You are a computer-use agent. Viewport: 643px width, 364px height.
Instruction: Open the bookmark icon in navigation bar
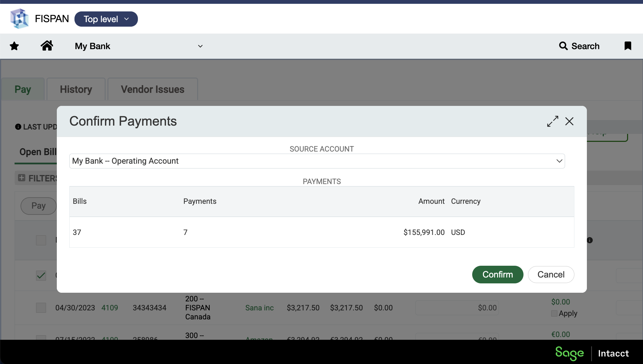[627, 46]
